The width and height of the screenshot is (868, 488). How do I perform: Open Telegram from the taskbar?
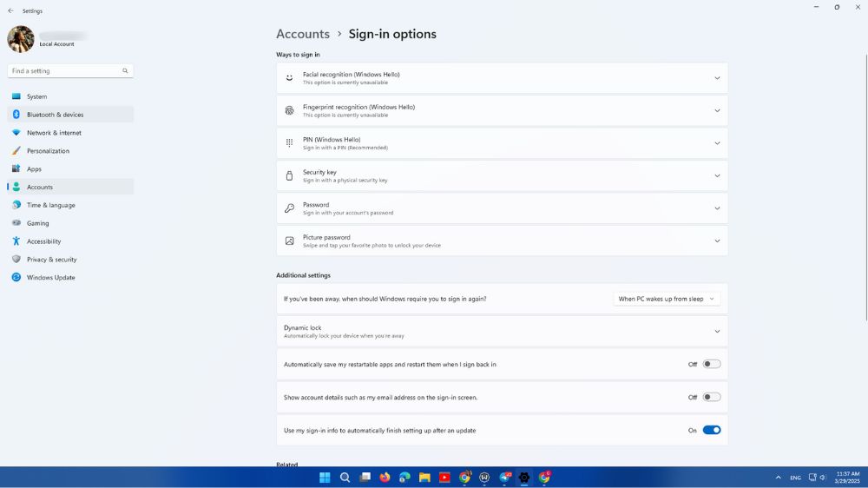[505, 478]
